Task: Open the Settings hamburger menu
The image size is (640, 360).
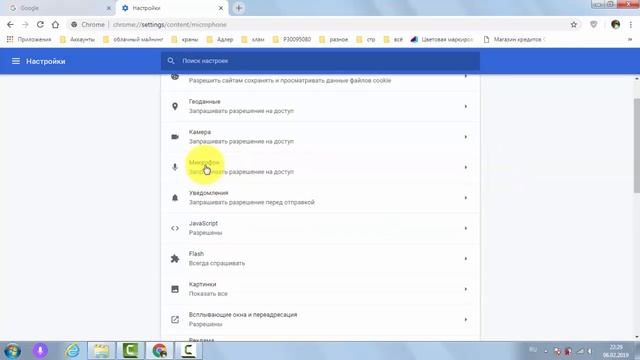Action: 16,61
